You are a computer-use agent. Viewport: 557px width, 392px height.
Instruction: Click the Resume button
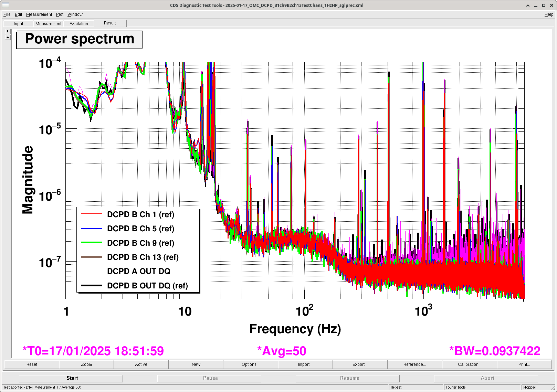(348, 378)
